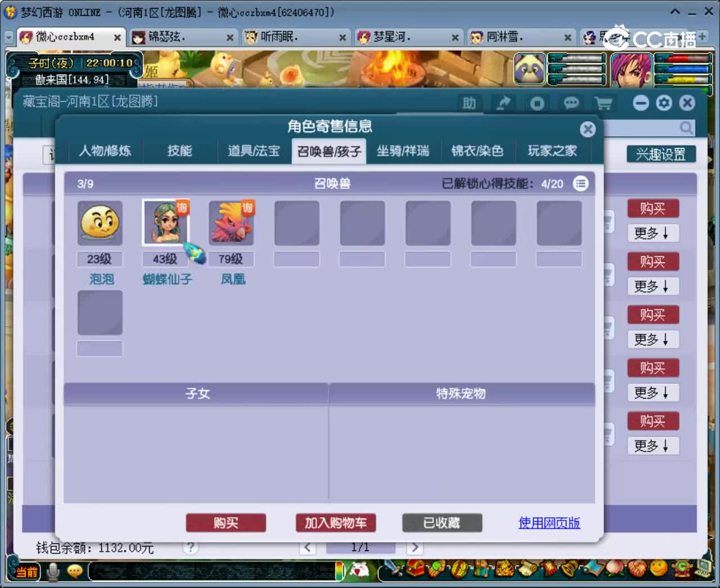Screen dimensions: 720x588
Task: Switch to the 锦衣/染色 tab
Action: pos(478,151)
